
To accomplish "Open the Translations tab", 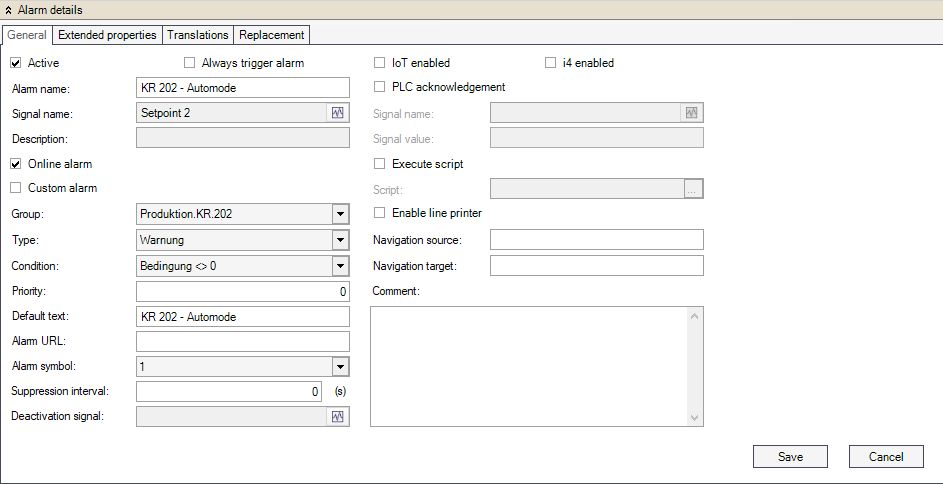I will coord(198,35).
